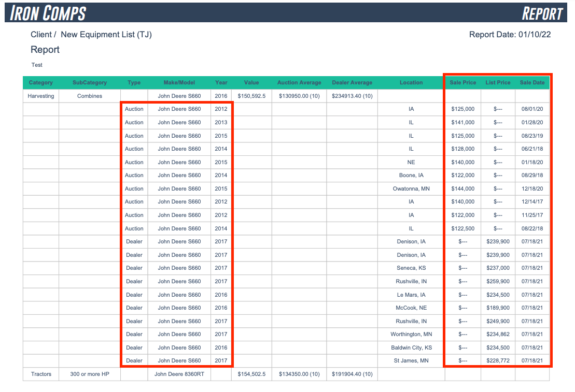Click the List Price column header
Image resolution: width=575 pixels, height=392 pixels.
(x=498, y=82)
